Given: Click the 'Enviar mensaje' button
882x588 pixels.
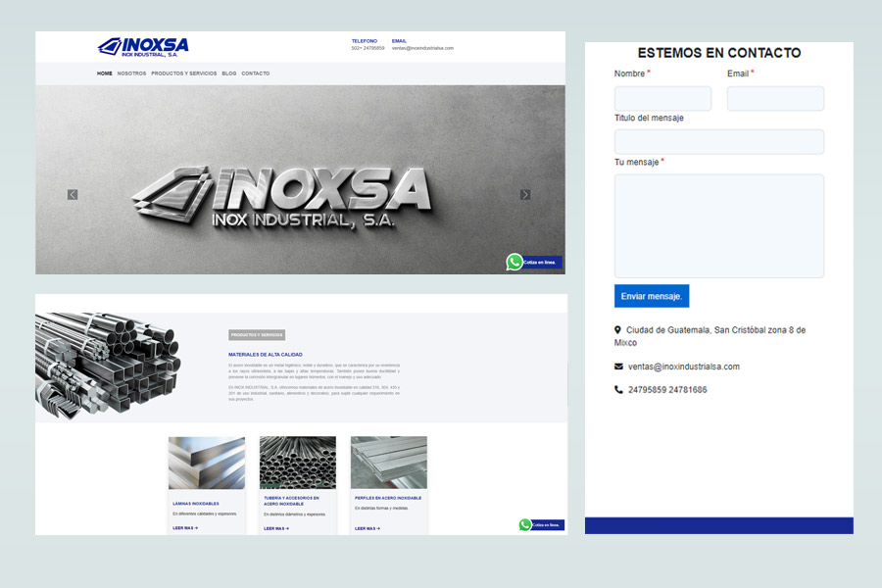Looking at the screenshot, I should point(652,295).
